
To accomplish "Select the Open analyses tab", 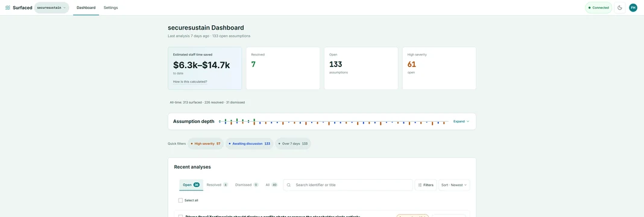I will point(191,185).
